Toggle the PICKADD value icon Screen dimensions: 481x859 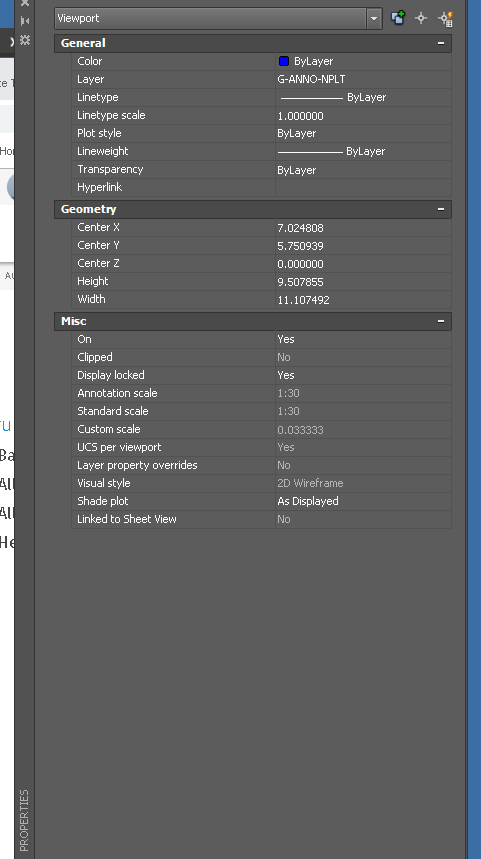tap(398, 18)
